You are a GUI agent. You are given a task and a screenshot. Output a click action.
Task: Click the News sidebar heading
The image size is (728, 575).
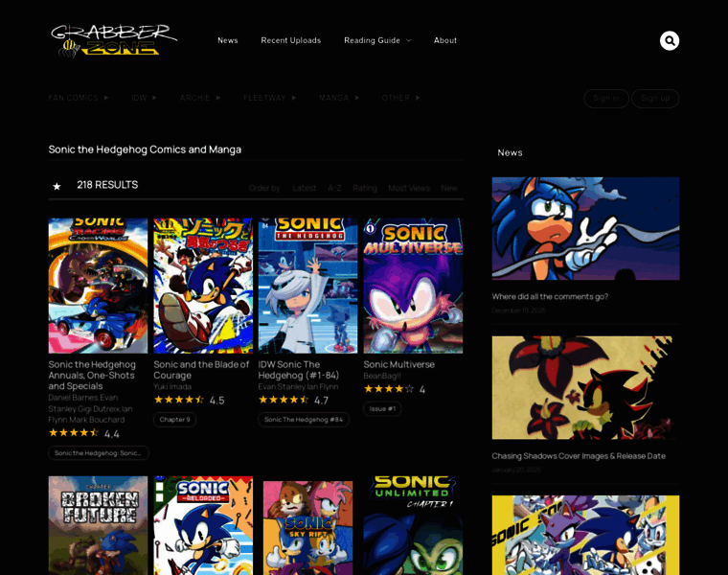tap(510, 152)
